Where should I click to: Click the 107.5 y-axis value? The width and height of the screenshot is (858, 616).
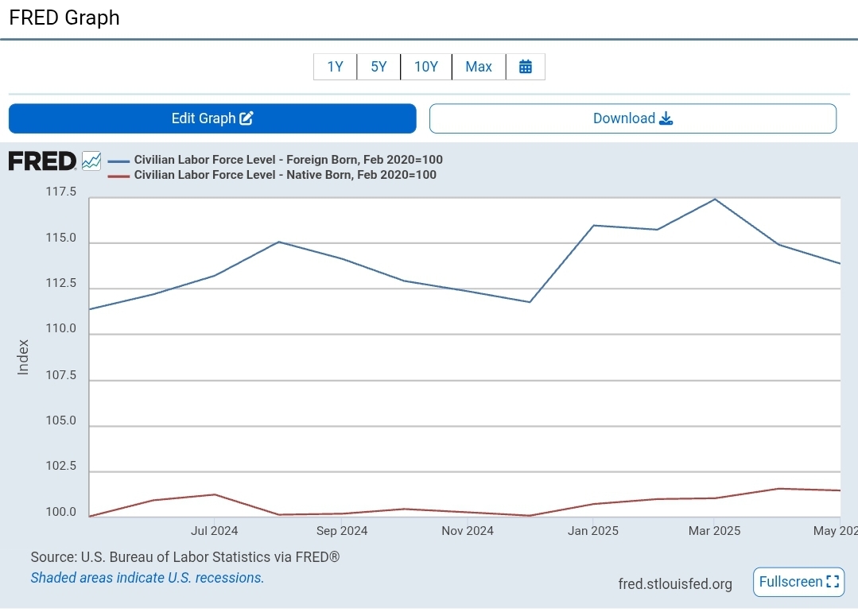click(x=60, y=375)
